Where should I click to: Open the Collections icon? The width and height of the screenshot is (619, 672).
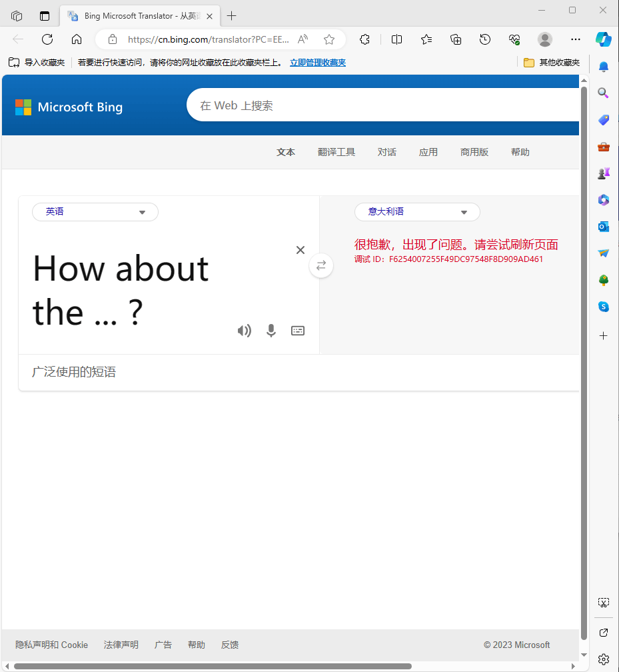[456, 39]
